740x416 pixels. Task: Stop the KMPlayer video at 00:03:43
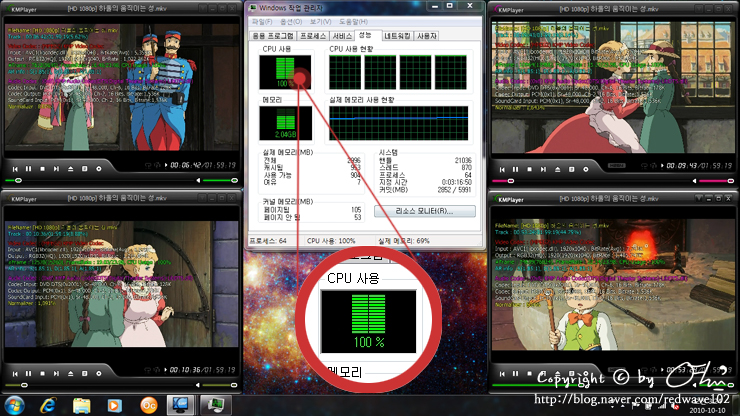point(530,169)
